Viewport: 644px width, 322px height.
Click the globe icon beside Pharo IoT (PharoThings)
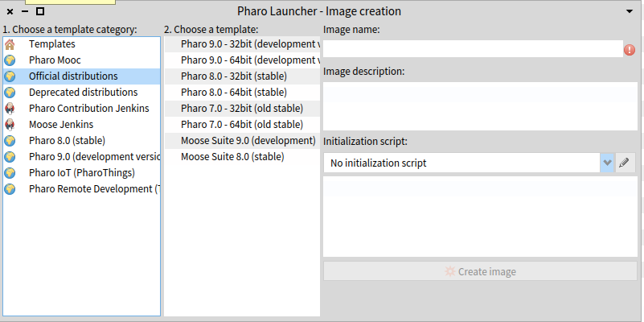(10, 173)
